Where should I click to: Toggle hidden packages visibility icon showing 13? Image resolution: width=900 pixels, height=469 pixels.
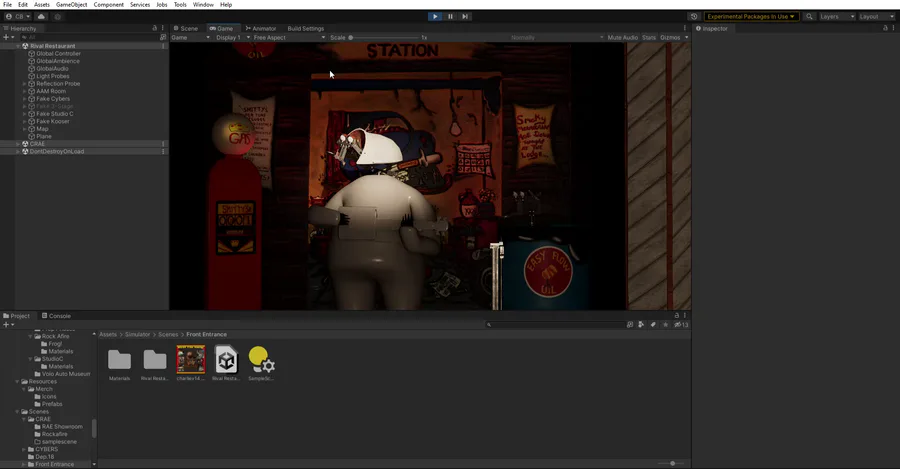681,325
